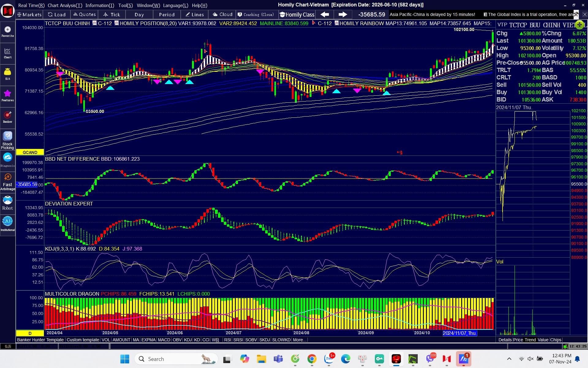
Task: Toggle Coaching (Close) button
Action: tap(257, 14)
